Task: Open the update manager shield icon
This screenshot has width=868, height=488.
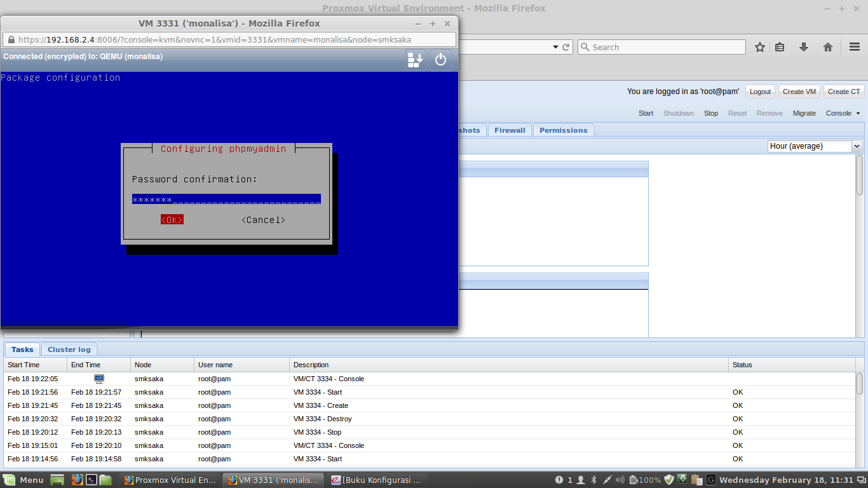Action: pyautogui.click(x=668, y=480)
